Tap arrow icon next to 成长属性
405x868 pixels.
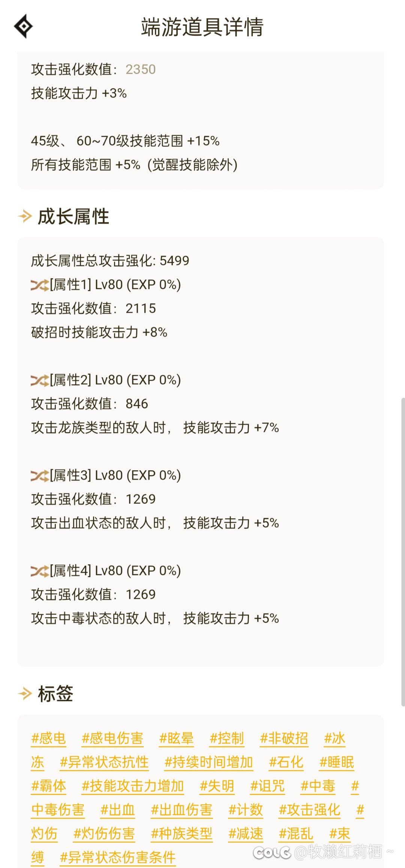click(25, 216)
